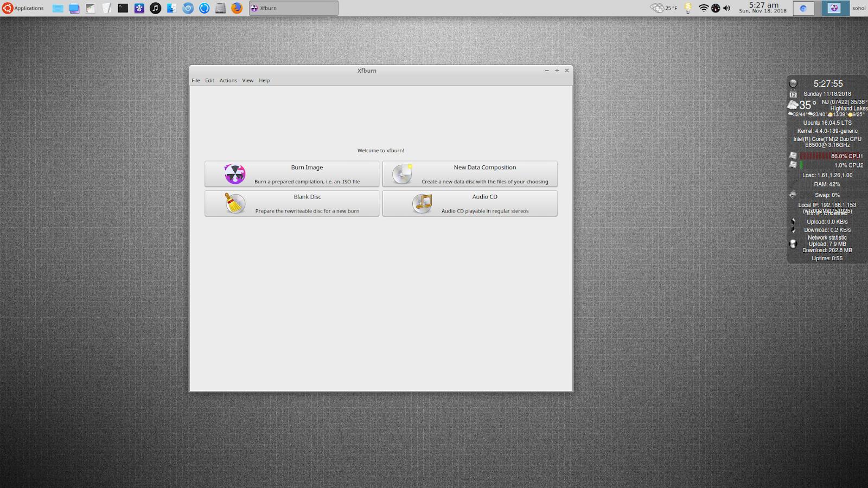The width and height of the screenshot is (868, 488).
Task: Click the Blank Disc button
Action: click(x=292, y=203)
